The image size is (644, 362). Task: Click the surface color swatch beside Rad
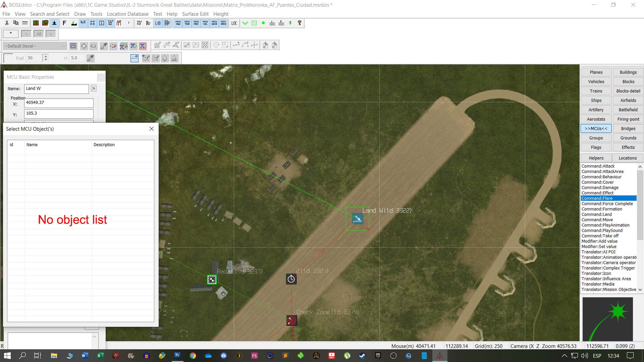[8, 58]
